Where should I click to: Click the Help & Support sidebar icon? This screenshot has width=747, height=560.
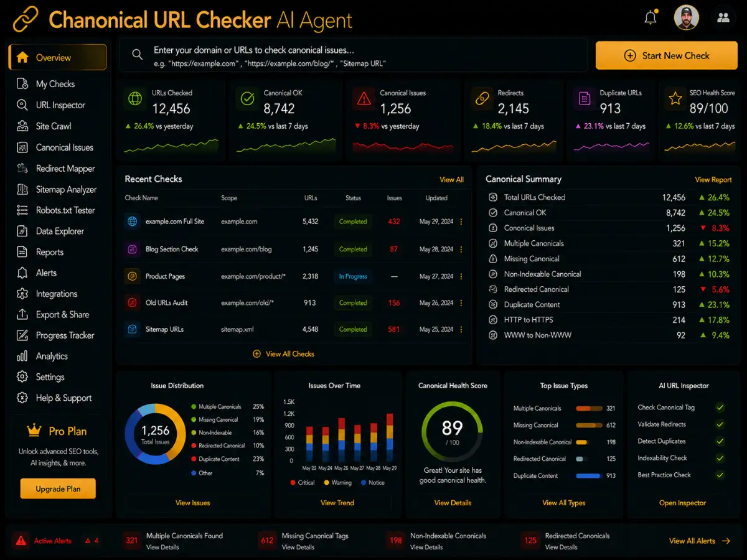(x=22, y=398)
